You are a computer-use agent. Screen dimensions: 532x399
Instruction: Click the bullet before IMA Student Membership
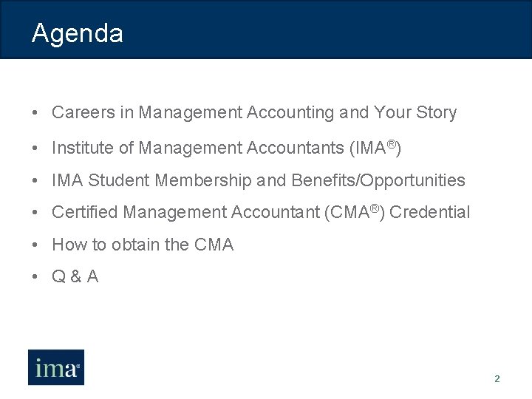click(x=35, y=181)
